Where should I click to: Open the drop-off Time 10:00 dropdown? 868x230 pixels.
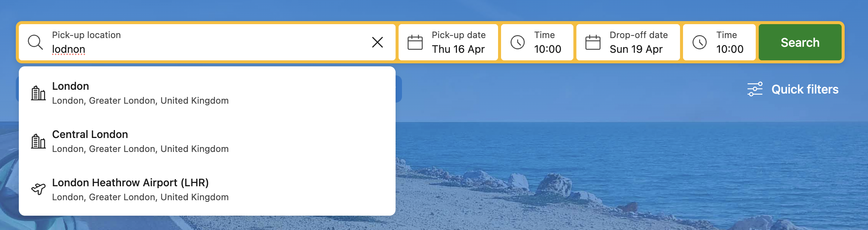pyautogui.click(x=729, y=42)
